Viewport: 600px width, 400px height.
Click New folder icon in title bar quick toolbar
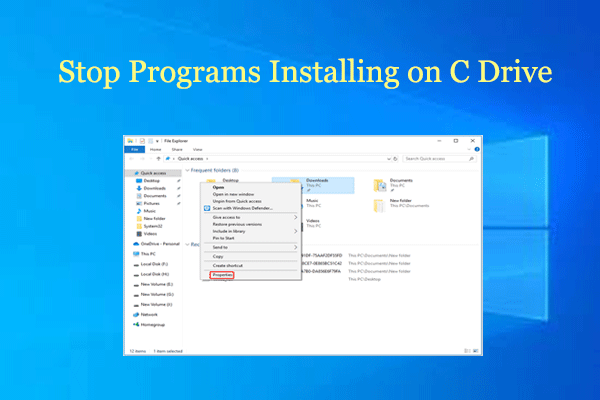(150, 141)
